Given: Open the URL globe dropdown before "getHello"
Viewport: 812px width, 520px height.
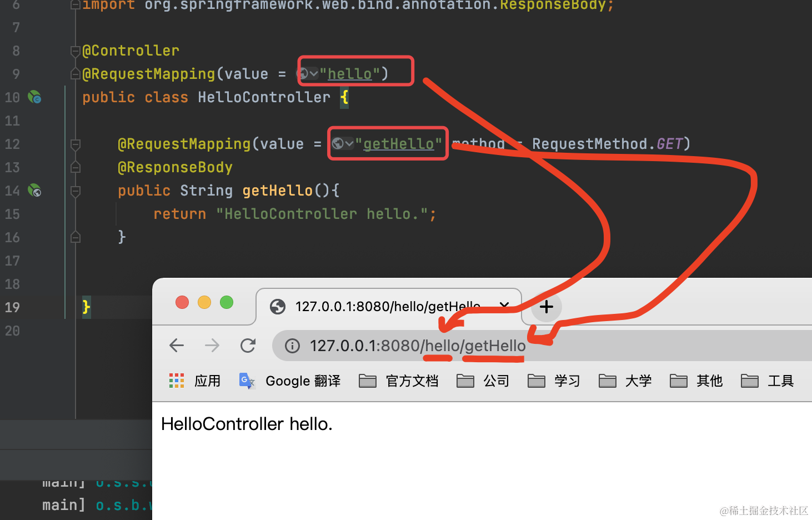Looking at the screenshot, I should pos(343,143).
